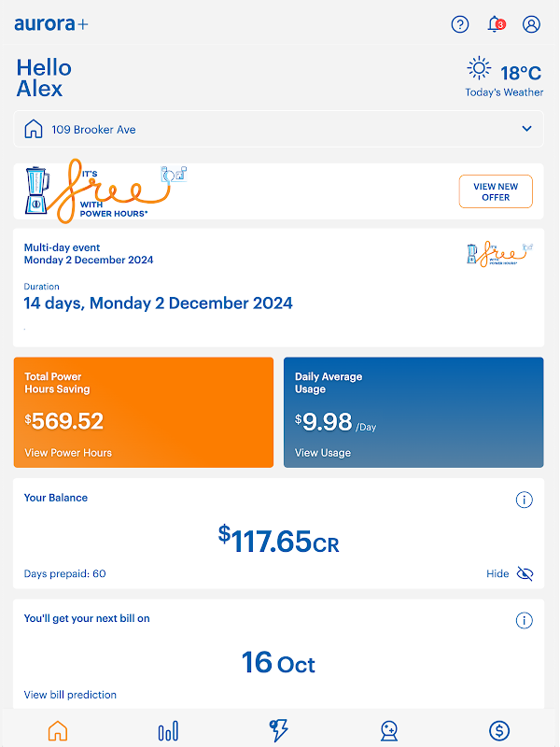Viewport: 560px width, 747px height.
Task: Open the usage bar chart tab
Action: 168,731
